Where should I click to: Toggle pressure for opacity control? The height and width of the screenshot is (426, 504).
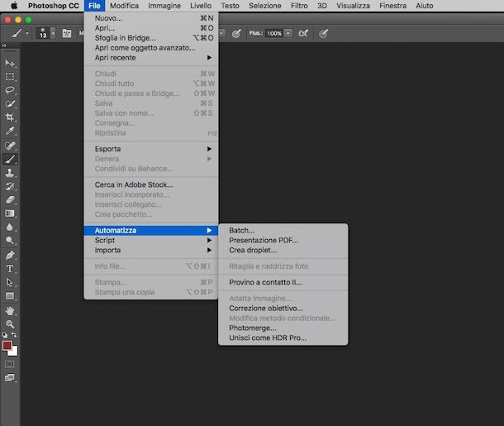(236, 33)
